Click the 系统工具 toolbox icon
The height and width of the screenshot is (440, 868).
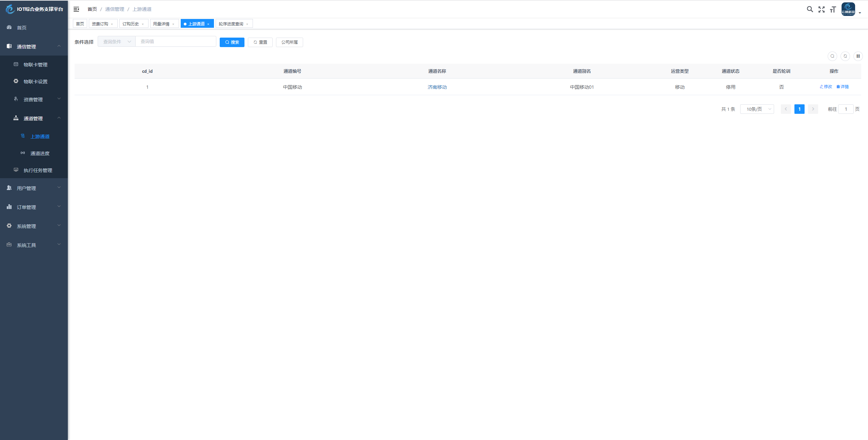click(9, 245)
